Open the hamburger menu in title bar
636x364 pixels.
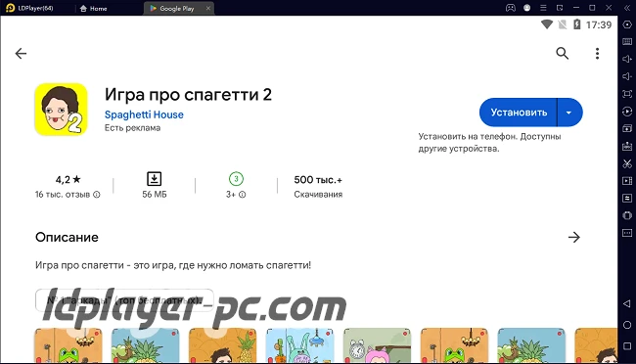(x=543, y=8)
